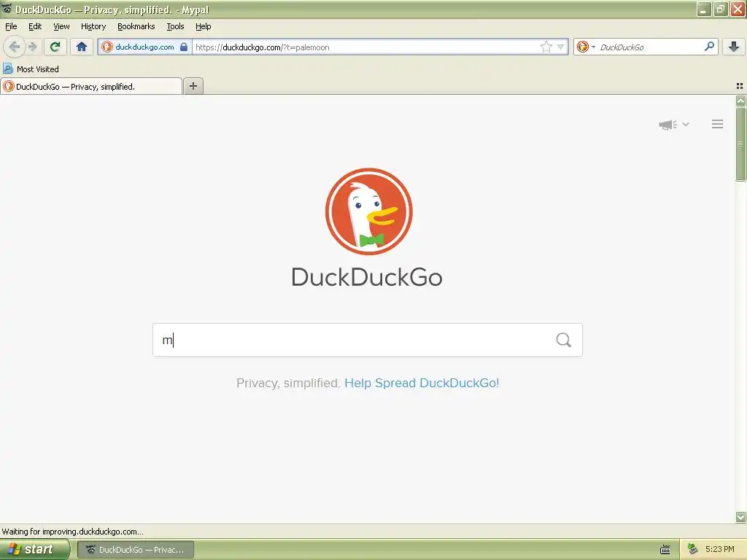Click the 'Privacy, simplified.' tagline text
Viewport: 747px width, 560px height.
(x=287, y=383)
